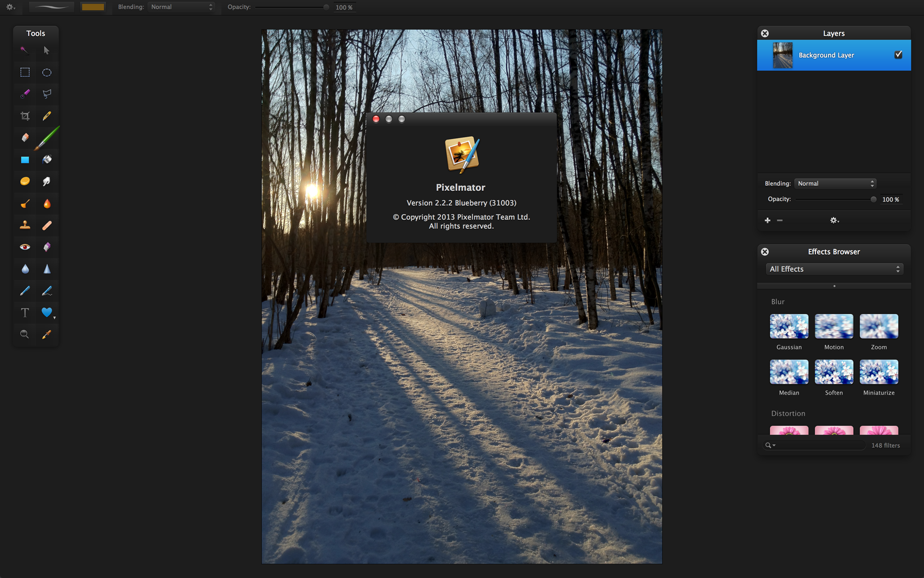924x578 pixels.
Task: Activate the Clone Stamp tool
Action: 25,225
